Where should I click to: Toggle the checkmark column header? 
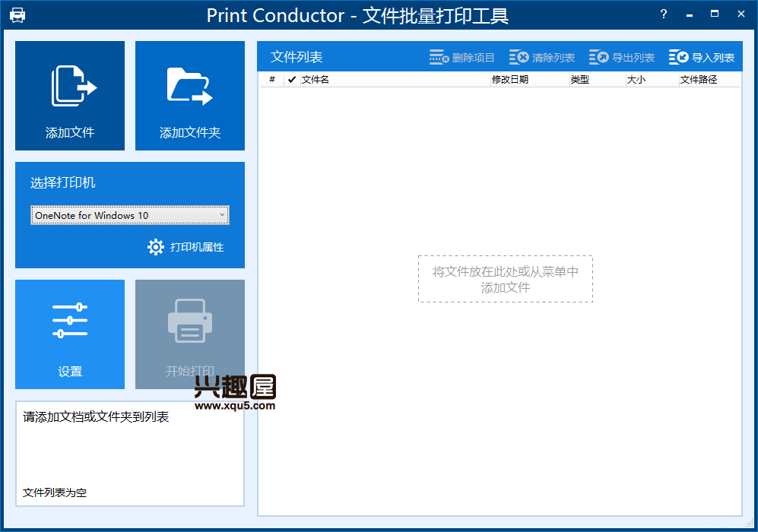point(291,79)
